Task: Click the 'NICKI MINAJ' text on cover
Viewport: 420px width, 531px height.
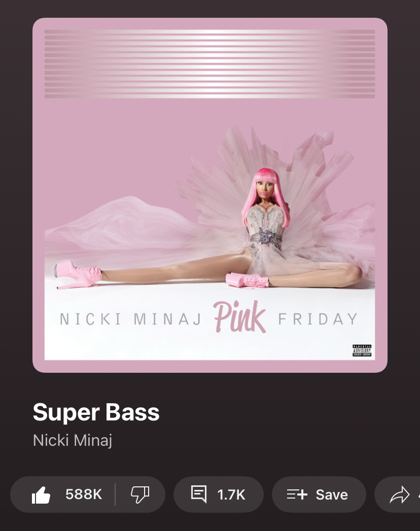Action: [x=131, y=319]
